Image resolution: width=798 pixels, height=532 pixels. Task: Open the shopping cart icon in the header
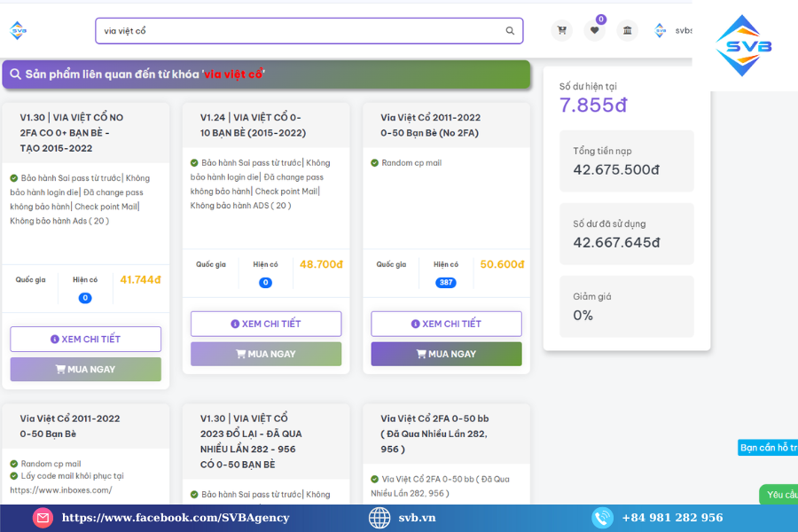[562, 30]
